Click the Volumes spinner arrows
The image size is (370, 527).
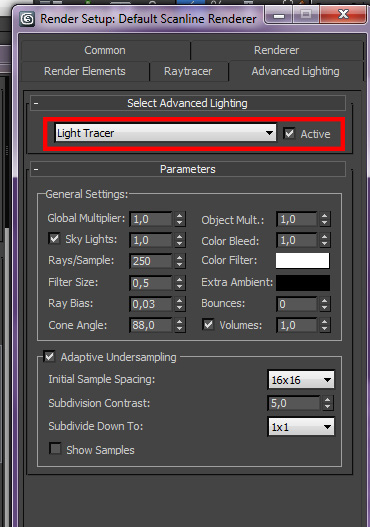click(325, 325)
